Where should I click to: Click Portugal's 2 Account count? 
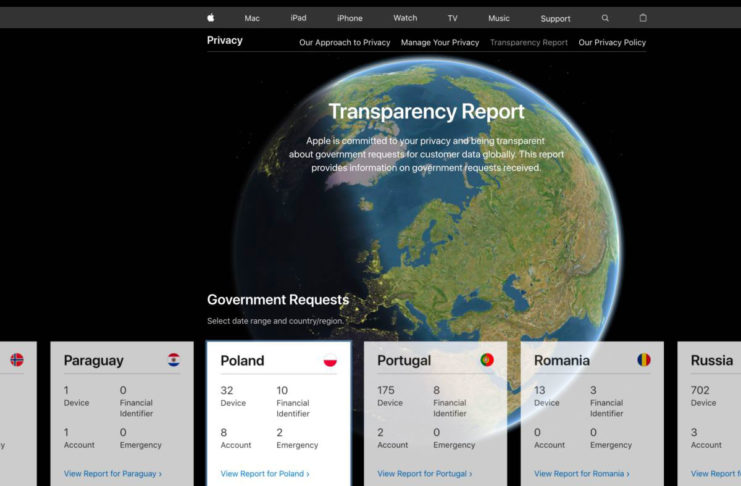(380, 433)
